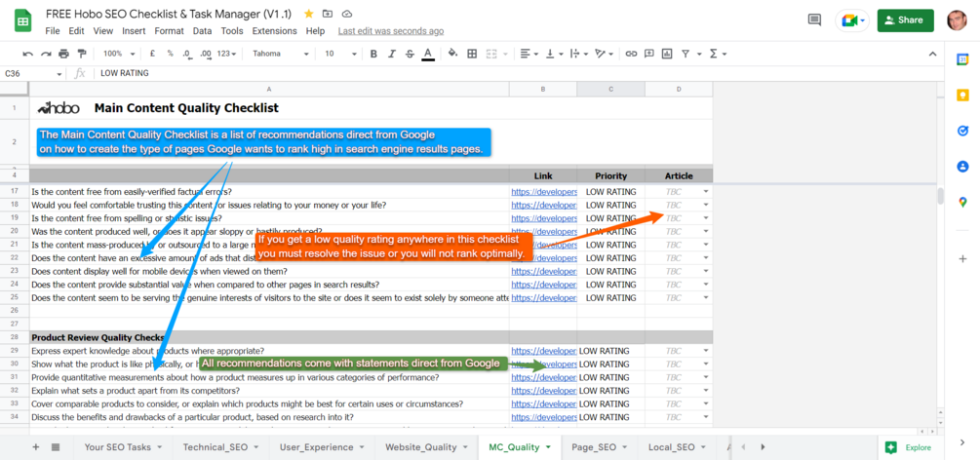Open the Tahoma font dropdown
Viewport: 980px width, 460px height.
point(281,54)
